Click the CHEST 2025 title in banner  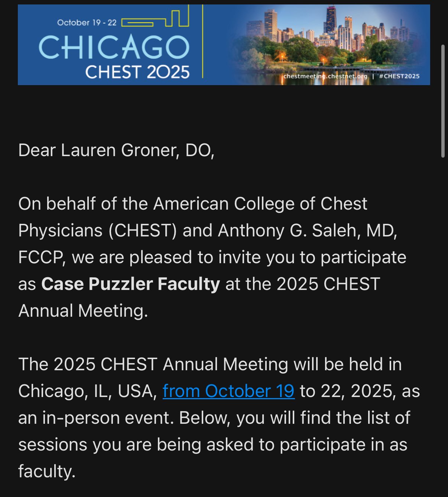coord(137,72)
